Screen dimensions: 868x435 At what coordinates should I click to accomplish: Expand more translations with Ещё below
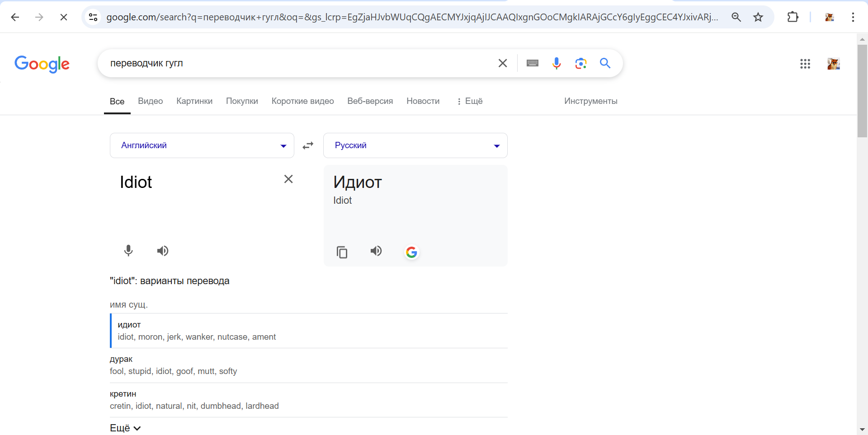click(x=125, y=428)
